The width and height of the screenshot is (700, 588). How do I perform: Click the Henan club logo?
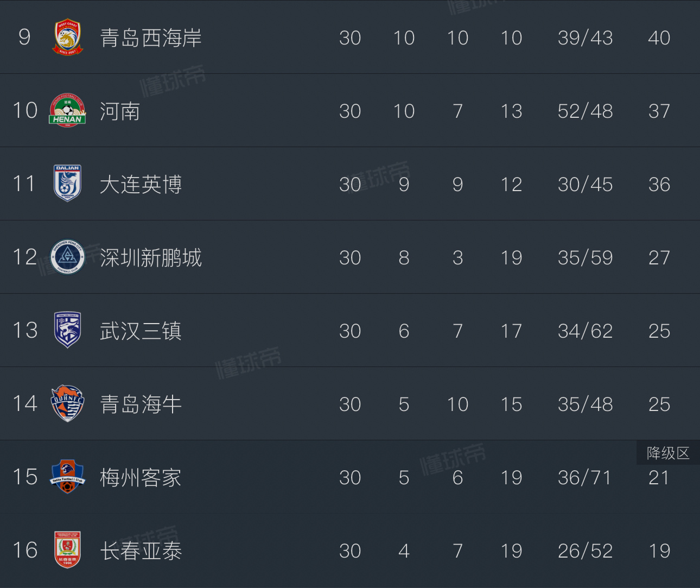point(68,110)
